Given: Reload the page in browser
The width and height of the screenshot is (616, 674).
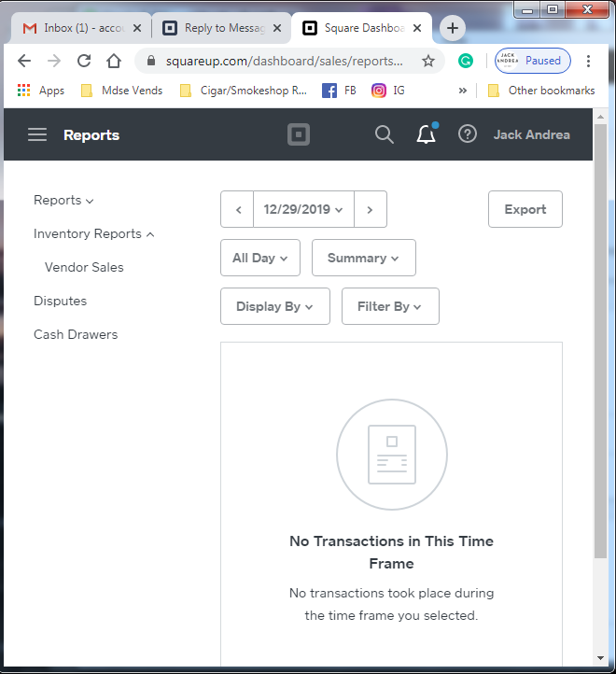Looking at the screenshot, I should coord(84,61).
